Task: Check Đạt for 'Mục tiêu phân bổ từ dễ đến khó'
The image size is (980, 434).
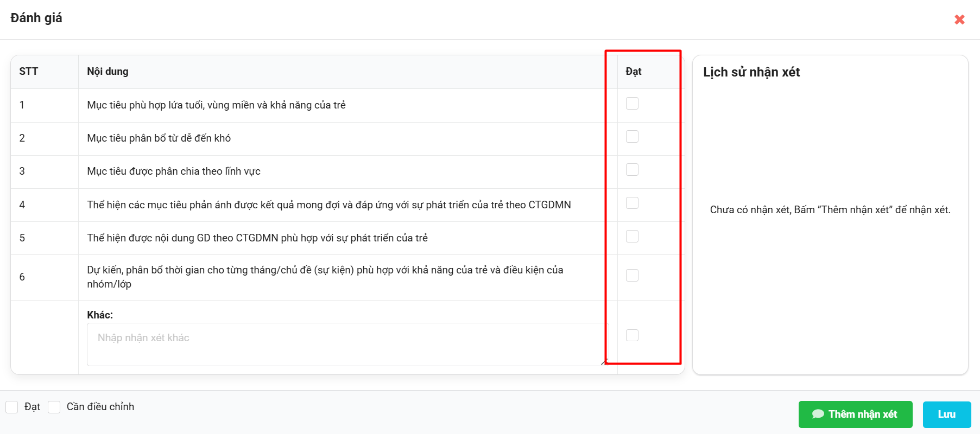Action: (632, 137)
